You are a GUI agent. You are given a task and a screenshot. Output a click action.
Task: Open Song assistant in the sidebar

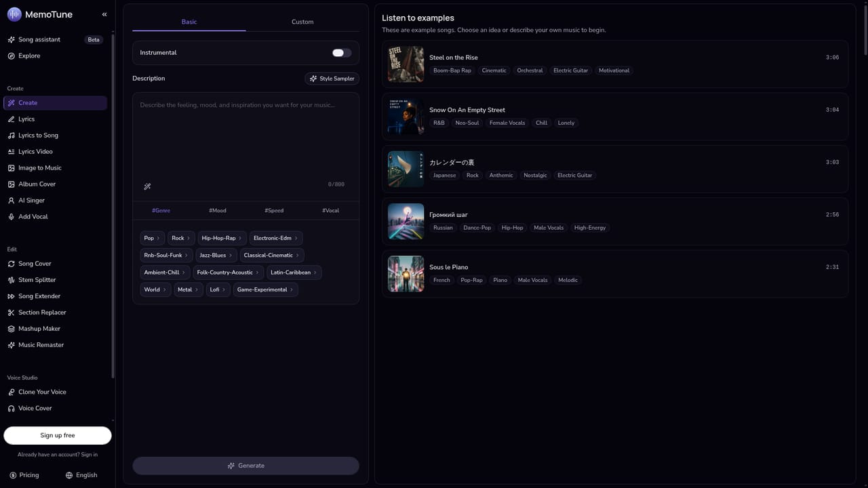pyautogui.click(x=55, y=39)
